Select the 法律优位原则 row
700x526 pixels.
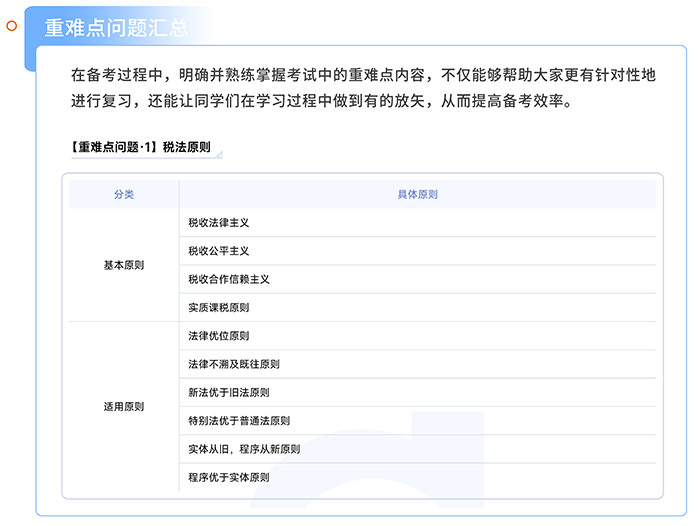pos(219,336)
